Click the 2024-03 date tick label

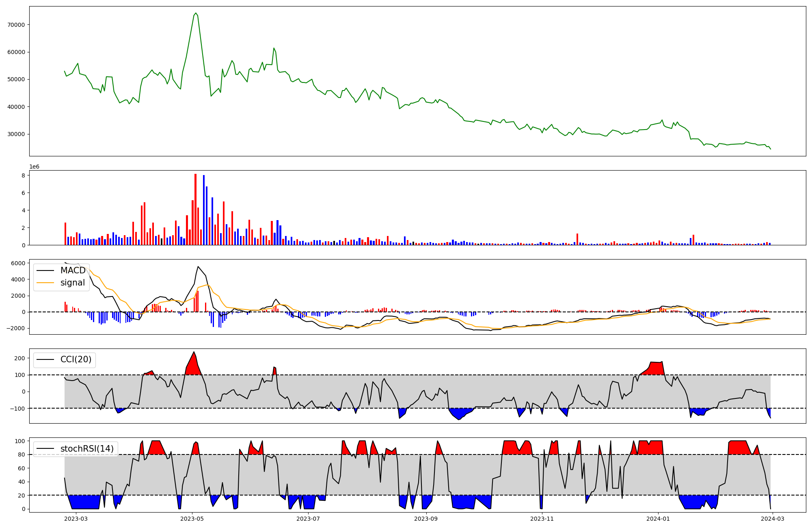click(x=773, y=519)
